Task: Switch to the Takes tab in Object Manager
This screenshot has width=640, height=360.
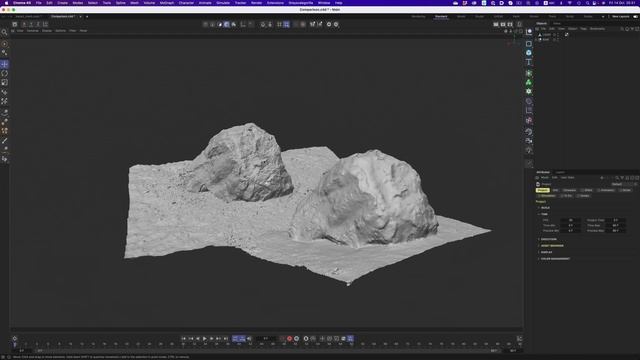Action: pyautogui.click(x=557, y=24)
